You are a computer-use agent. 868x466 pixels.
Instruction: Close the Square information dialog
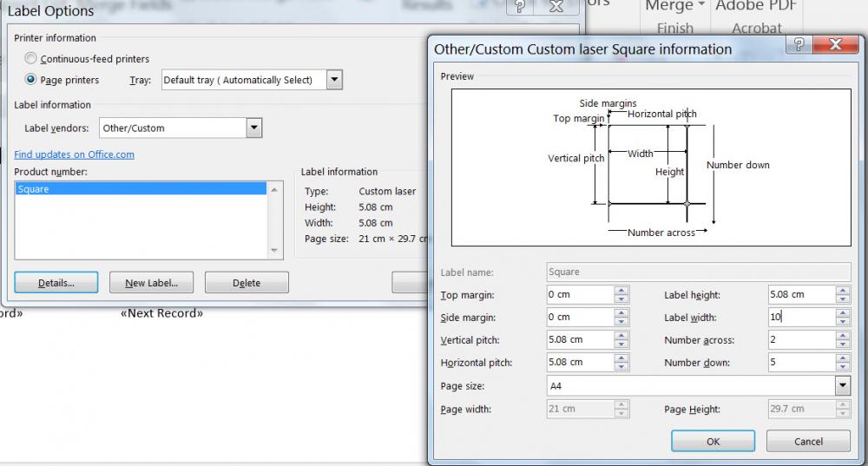(837, 44)
